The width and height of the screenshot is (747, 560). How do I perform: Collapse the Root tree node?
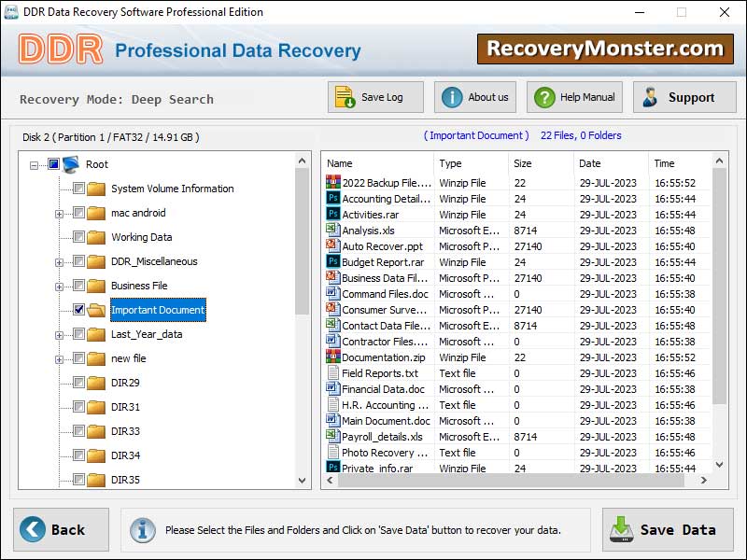(35, 165)
